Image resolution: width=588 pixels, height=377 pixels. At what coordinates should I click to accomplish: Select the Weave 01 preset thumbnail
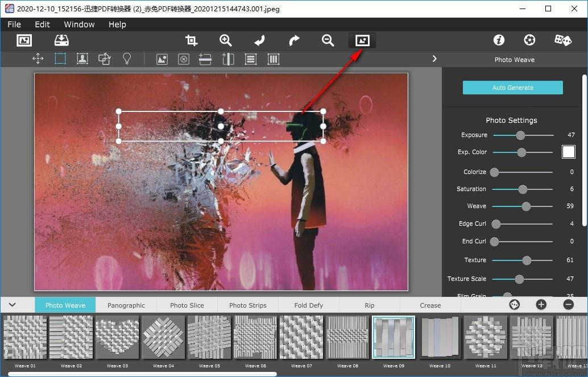point(25,338)
